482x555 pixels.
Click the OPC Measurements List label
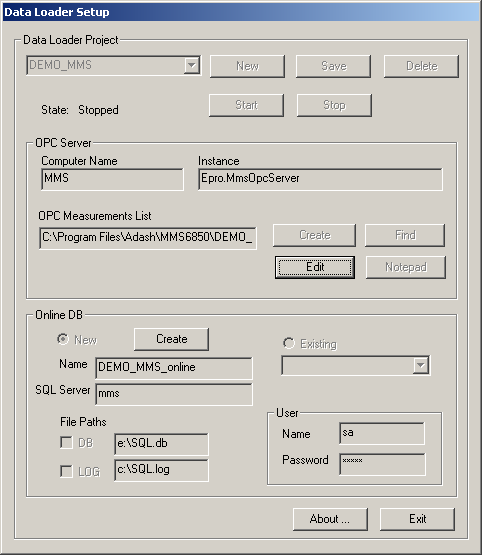tap(95, 216)
